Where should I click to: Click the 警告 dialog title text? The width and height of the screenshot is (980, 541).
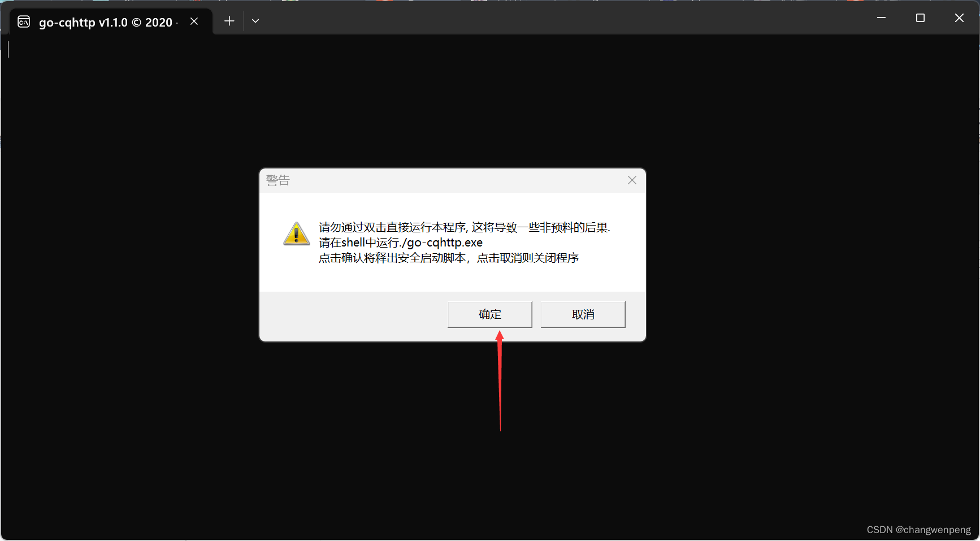[278, 180]
